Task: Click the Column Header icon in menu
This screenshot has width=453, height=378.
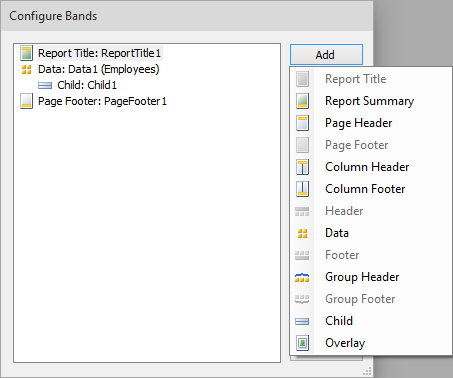Action: pyautogui.click(x=302, y=167)
